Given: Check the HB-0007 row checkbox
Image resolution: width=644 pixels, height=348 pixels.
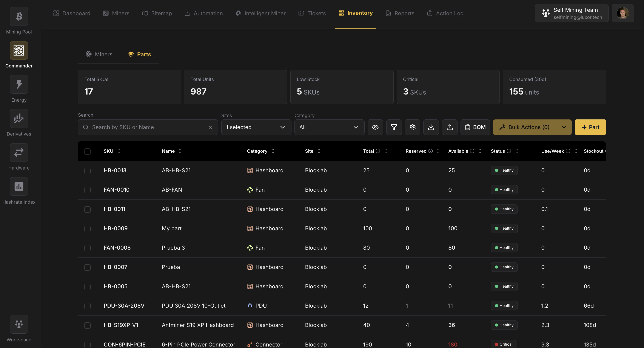Looking at the screenshot, I should click(87, 267).
